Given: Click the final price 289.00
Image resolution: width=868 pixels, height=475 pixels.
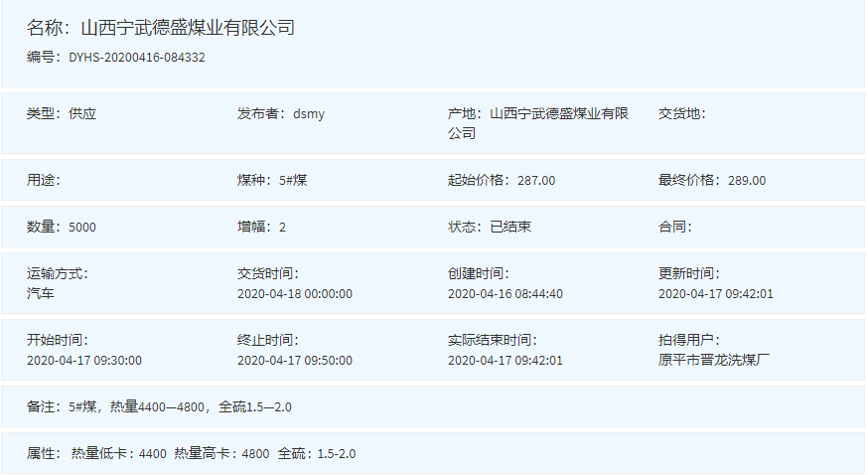Looking at the screenshot, I should [747, 181].
